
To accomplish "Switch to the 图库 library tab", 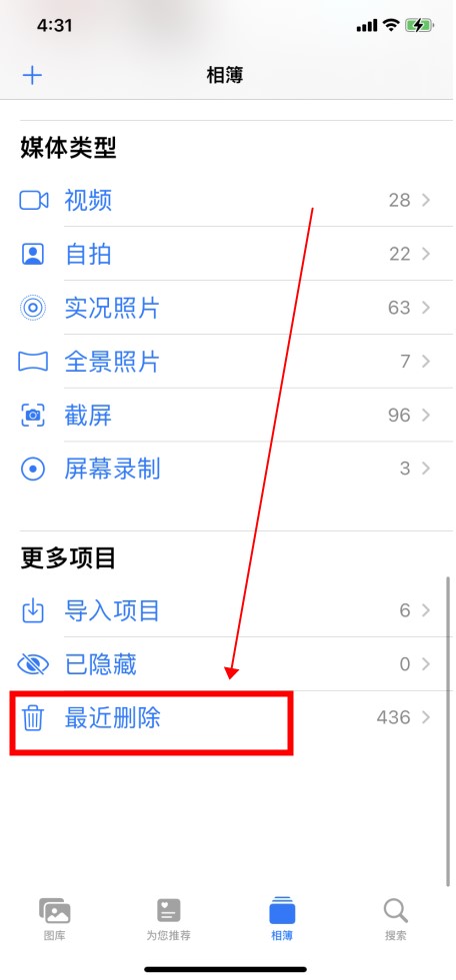I will coord(55,919).
